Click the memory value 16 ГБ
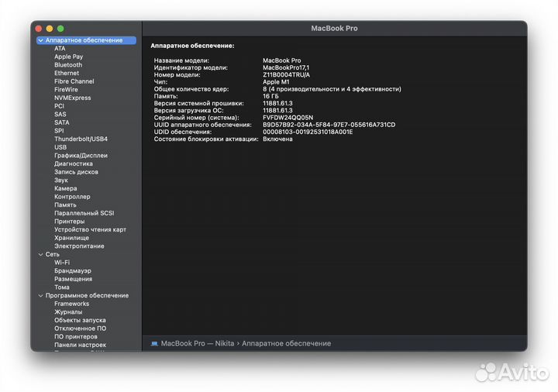The image size is (558, 392). click(270, 96)
